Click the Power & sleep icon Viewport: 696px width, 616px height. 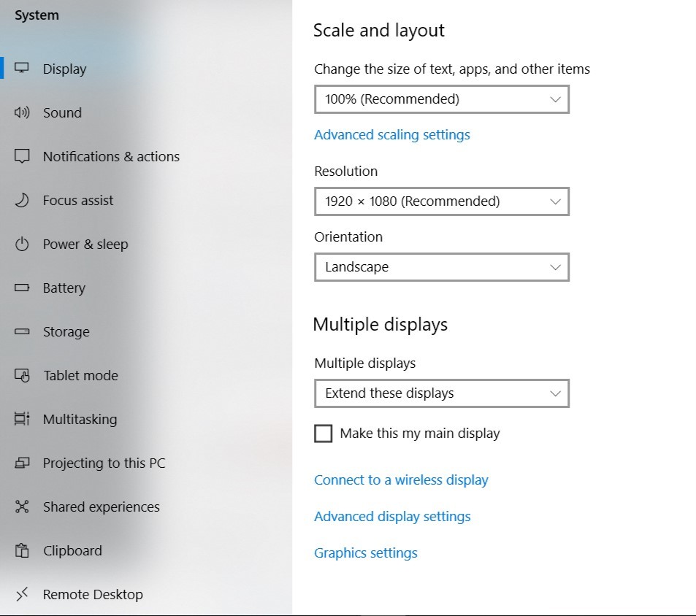pos(22,244)
